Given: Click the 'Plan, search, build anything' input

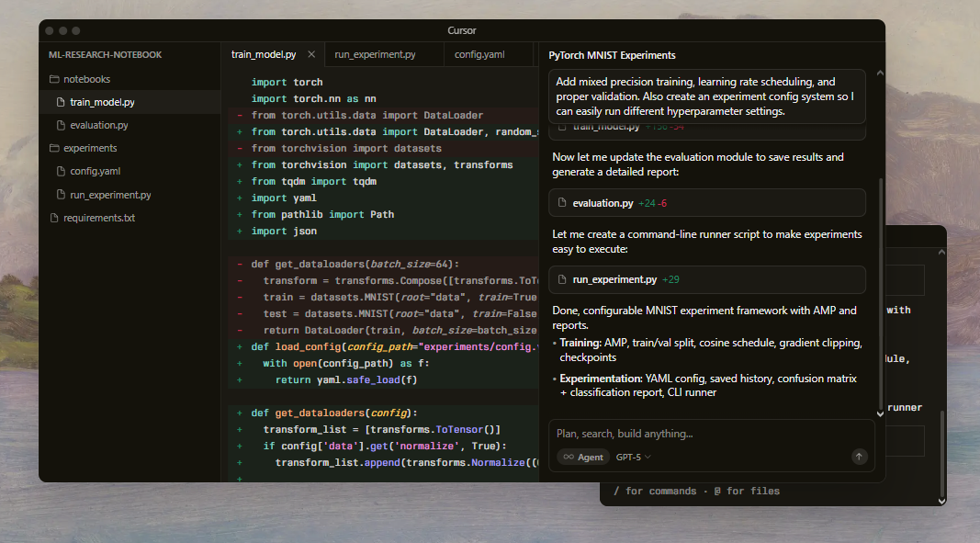Looking at the screenshot, I should (x=711, y=434).
